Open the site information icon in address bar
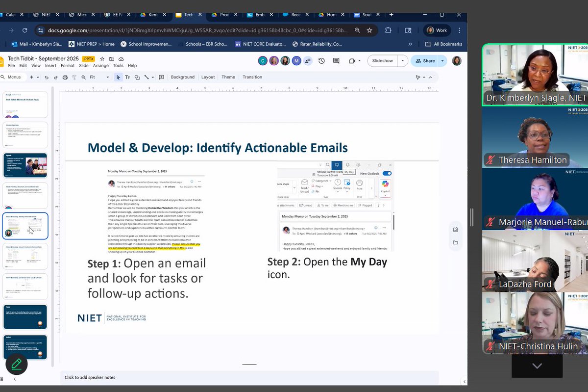The height and width of the screenshot is (392, 588). point(41,30)
